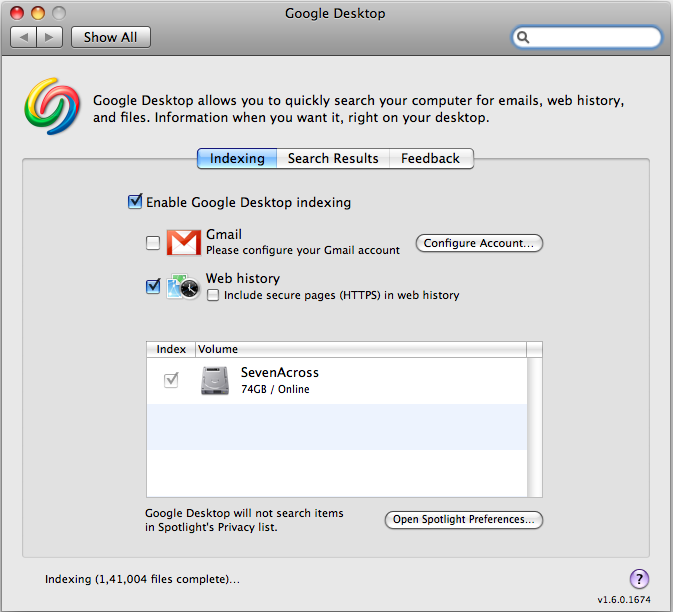Click the Google Desktop description paragraph
Viewport: 673px width, 612px height.
(358, 109)
